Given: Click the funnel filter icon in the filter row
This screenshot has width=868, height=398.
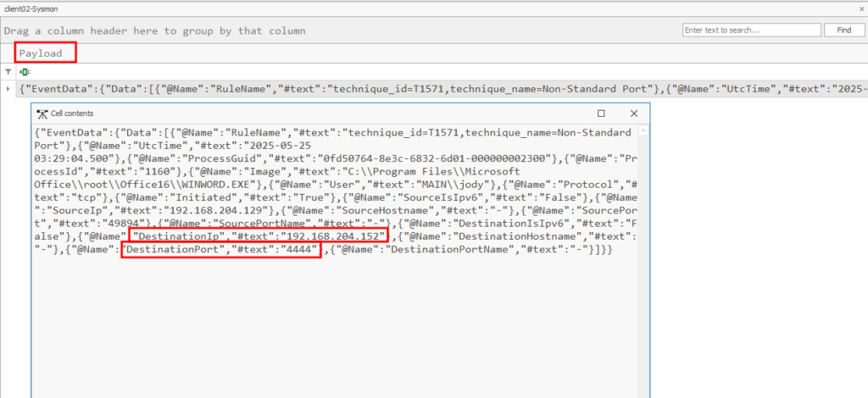Looking at the screenshot, I should [8, 72].
